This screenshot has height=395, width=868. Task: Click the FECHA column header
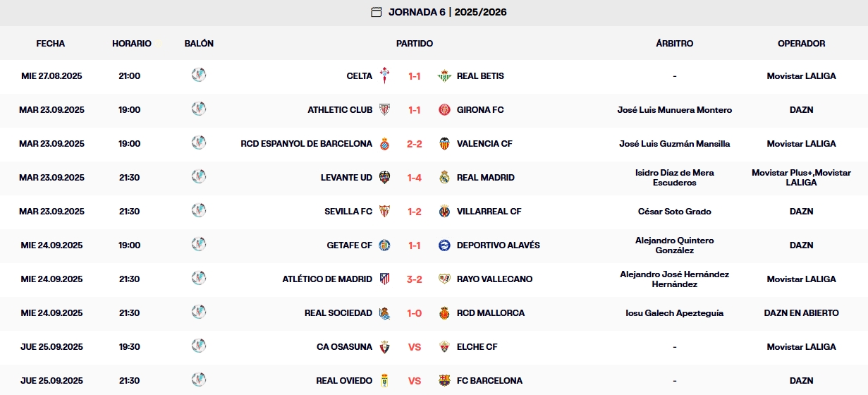click(x=51, y=43)
